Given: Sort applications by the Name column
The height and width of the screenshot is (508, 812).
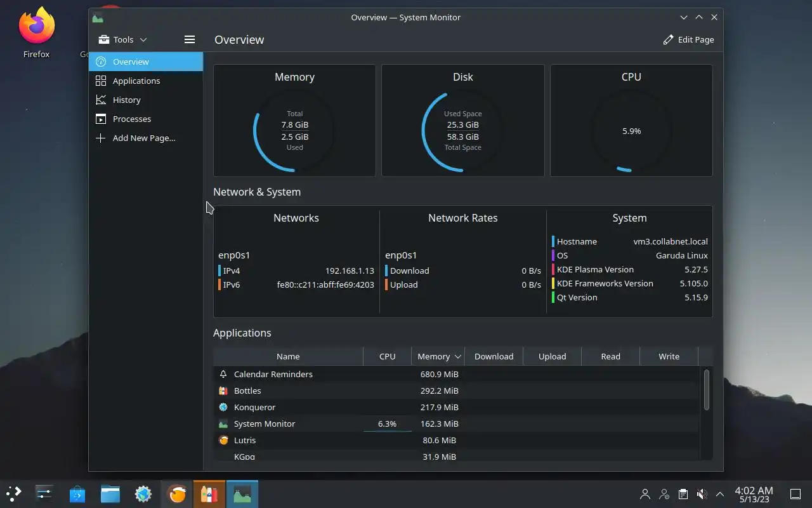Looking at the screenshot, I should pyautogui.click(x=288, y=356).
